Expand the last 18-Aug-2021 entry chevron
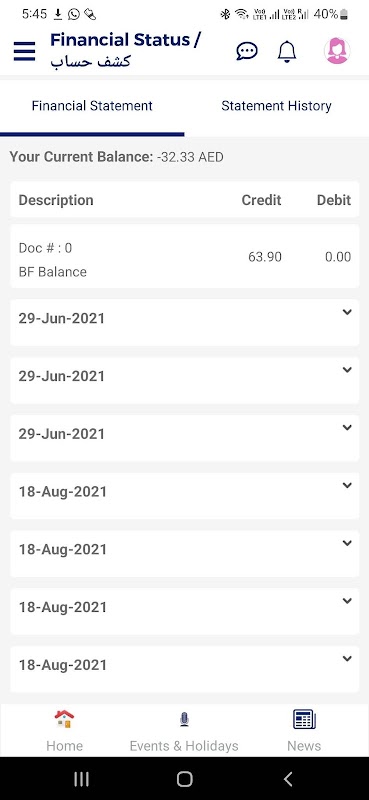This screenshot has height=800, width=369. 347,659
